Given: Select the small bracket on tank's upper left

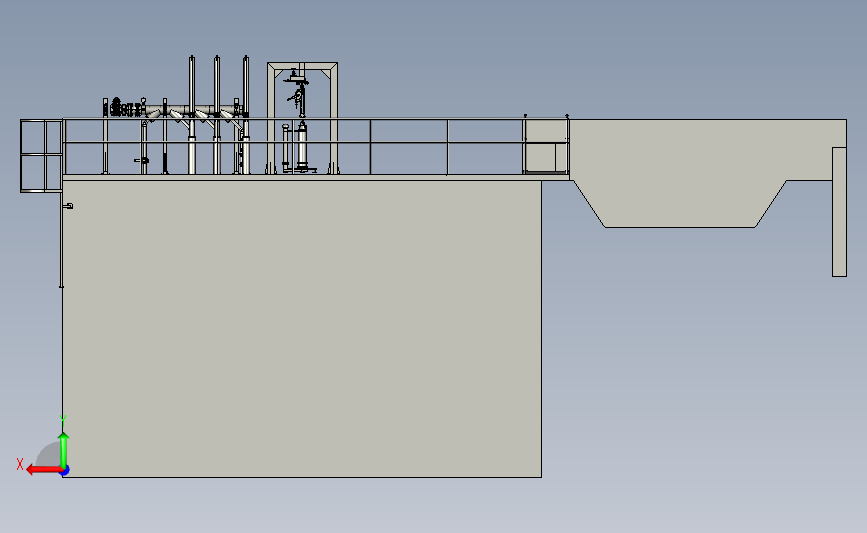Looking at the screenshot, I should click(68, 206).
